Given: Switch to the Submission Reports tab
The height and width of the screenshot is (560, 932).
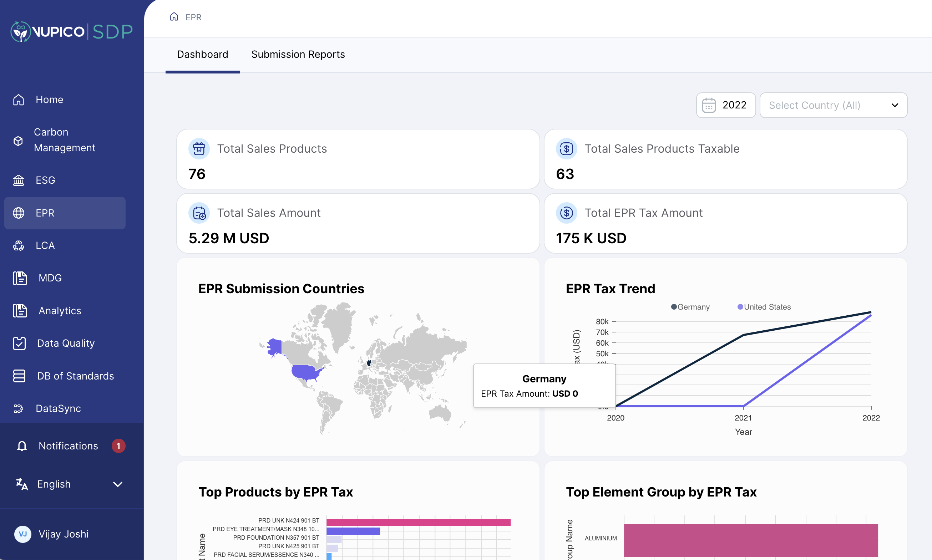Looking at the screenshot, I should click(x=298, y=54).
